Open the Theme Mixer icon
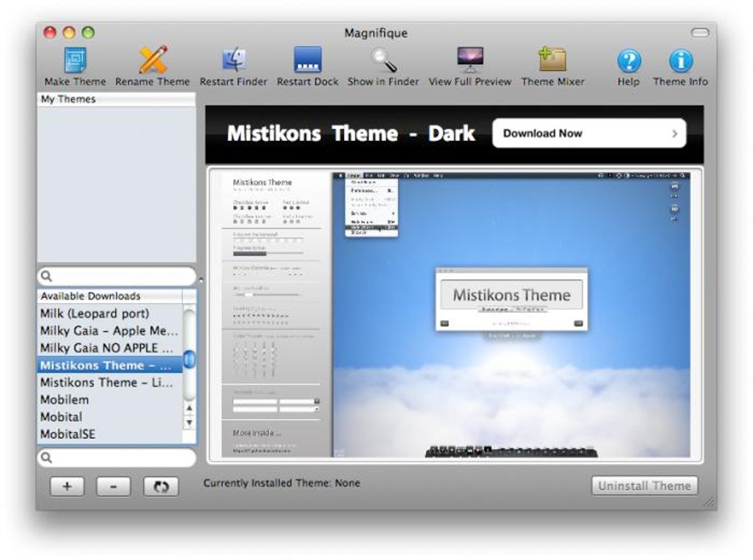The image size is (753, 560). pos(552,60)
